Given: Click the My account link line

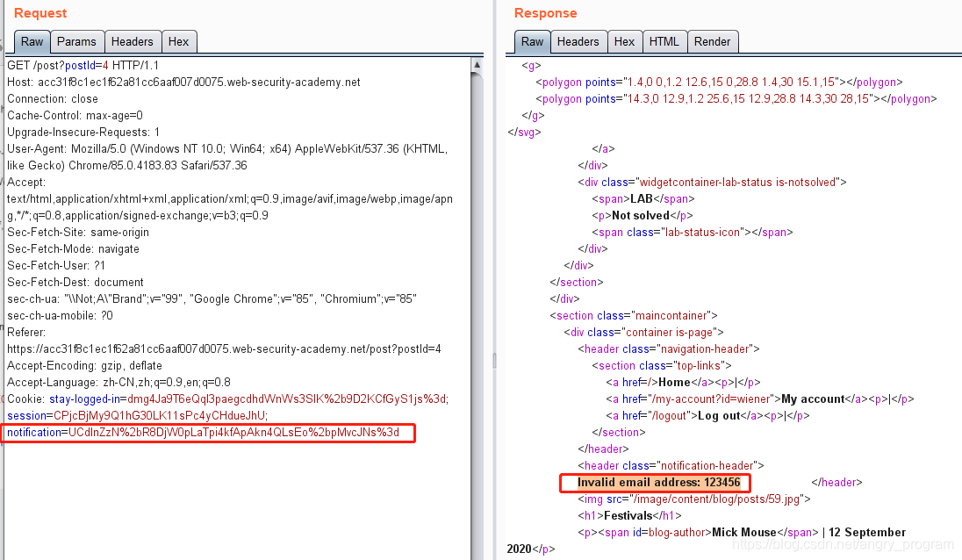Looking at the screenshot, I should 760,398.
